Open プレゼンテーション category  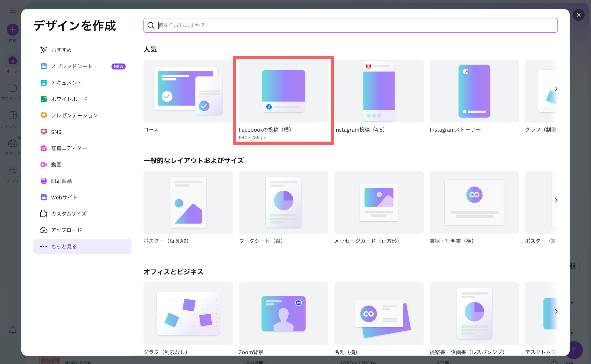(x=74, y=115)
